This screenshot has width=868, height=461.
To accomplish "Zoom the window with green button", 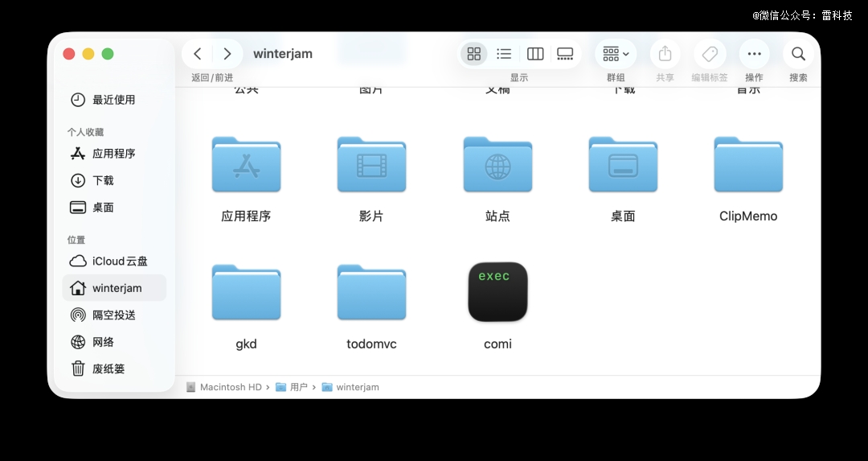I will tap(108, 54).
